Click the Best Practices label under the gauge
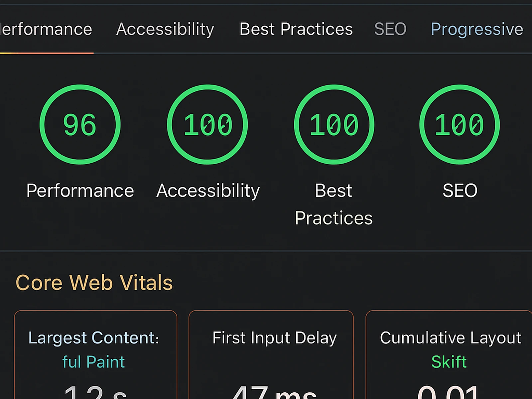Screen dimensions: 532x399 pyautogui.click(x=333, y=204)
